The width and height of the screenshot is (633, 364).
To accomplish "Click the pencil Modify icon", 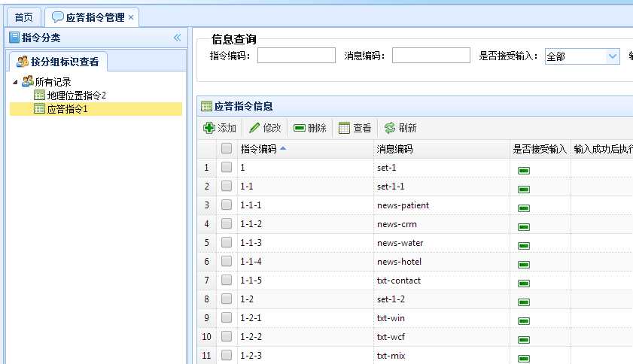I will (x=254, y=128).
